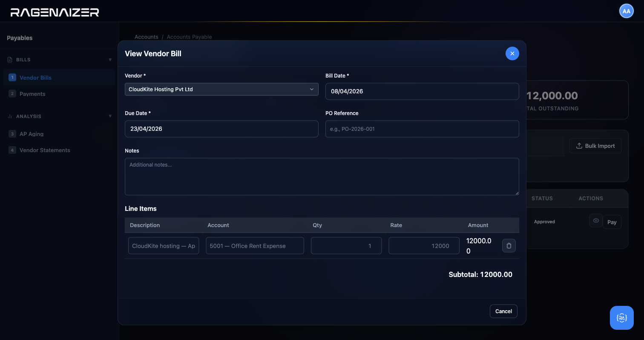Viewport: 644px width, 340px height.
Task: Click the Subtotal: 12000.00 text
Action: pos(480,275)
